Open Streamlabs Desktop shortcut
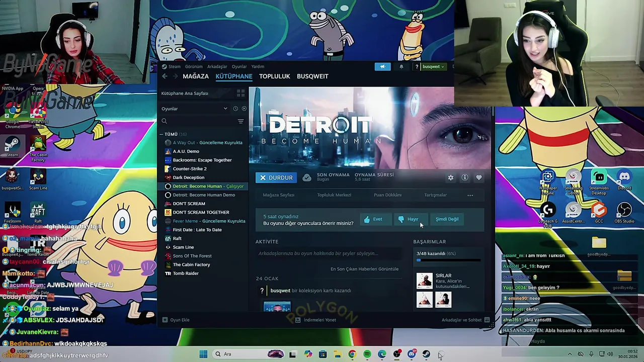The width and height of the screenshot is (644, 362). [x=599, y=182]
